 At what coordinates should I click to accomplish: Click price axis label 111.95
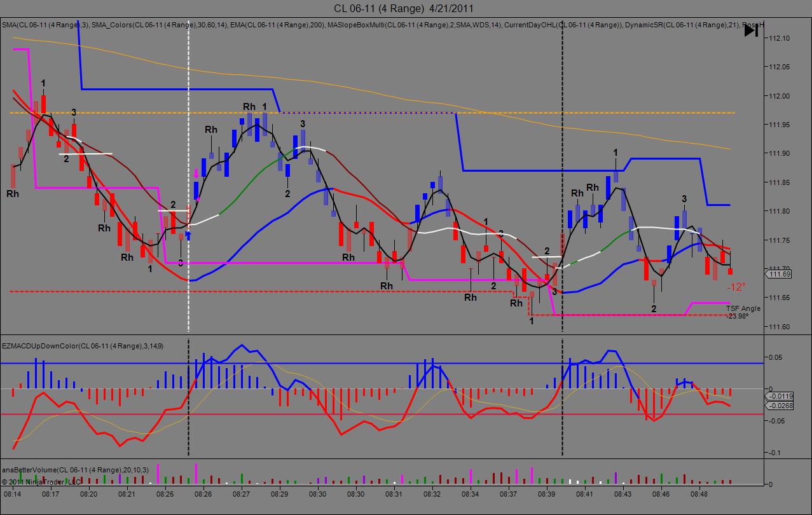(779, 125)
